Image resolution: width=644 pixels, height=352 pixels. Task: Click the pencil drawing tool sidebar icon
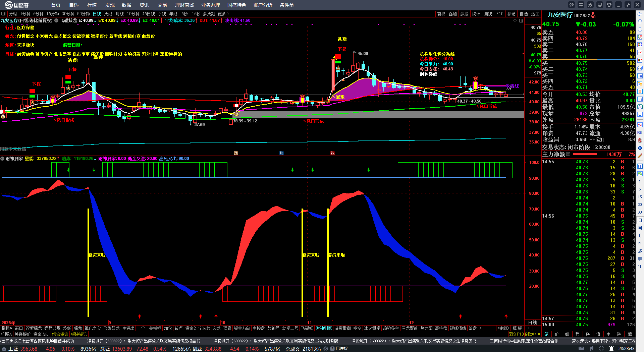click(640, 156)
